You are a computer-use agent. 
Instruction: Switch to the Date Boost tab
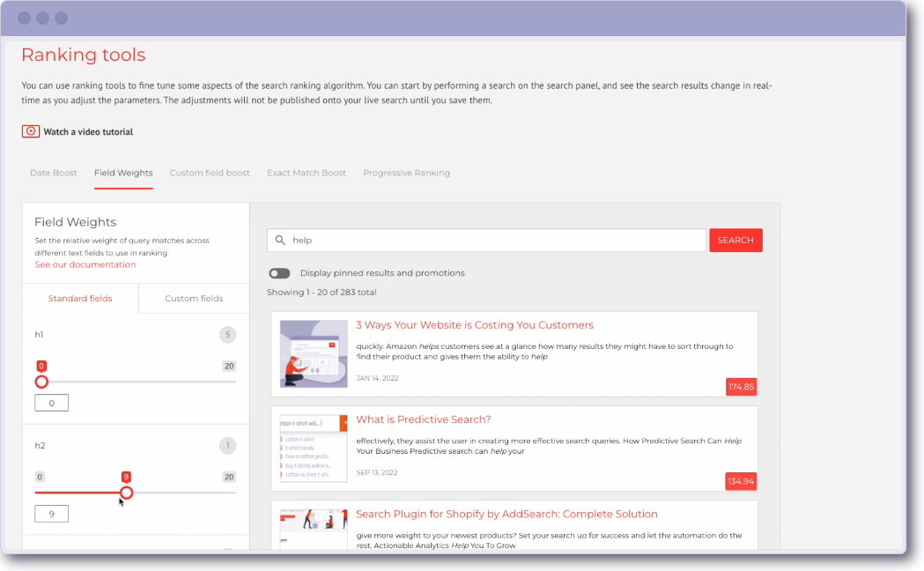point(54,173)
